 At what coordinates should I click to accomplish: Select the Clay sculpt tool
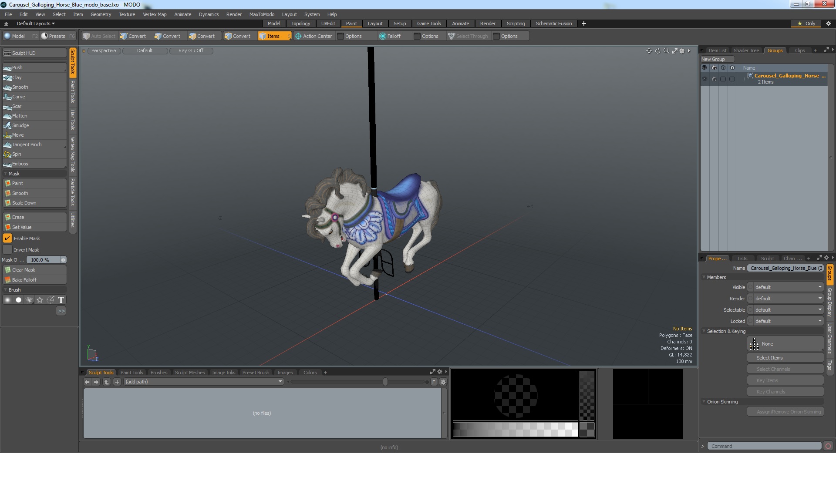tap(34, 77)
